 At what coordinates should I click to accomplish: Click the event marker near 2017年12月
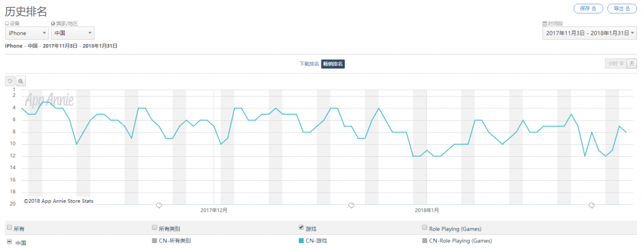click(159, 205)
